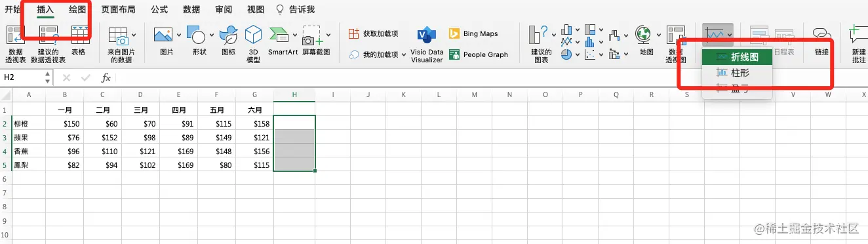Expand 我的加载项 dropdown arrow
Image resolution: width=868 pixels, height=244 pixels.
pyautogui.click(x=404, y=54)
